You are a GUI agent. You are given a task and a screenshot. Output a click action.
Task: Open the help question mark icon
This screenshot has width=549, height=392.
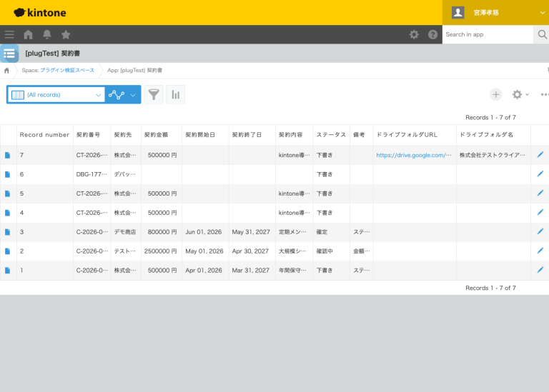coord(432,34)
